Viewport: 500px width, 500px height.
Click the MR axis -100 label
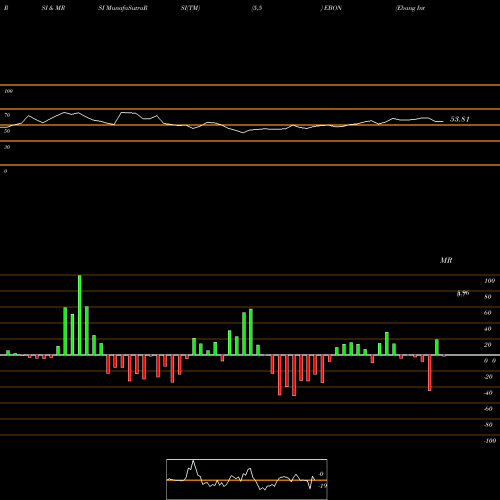pos(490,441)
